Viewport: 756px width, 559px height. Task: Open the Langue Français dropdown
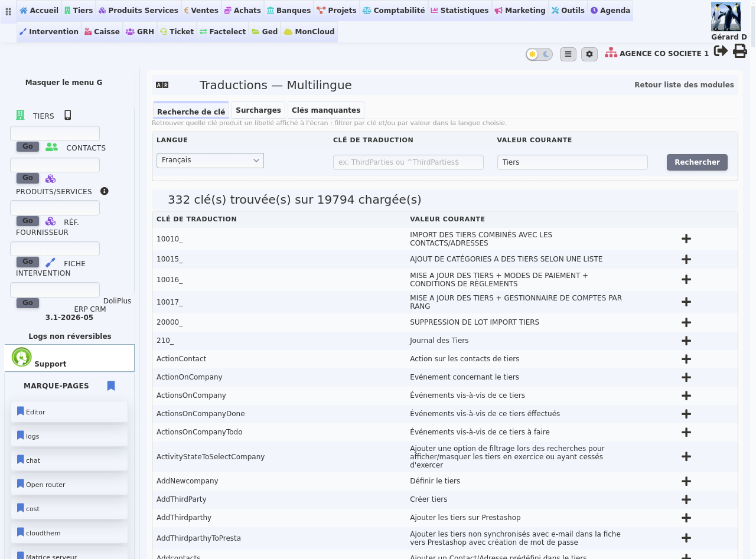click(x=210, y=161)
